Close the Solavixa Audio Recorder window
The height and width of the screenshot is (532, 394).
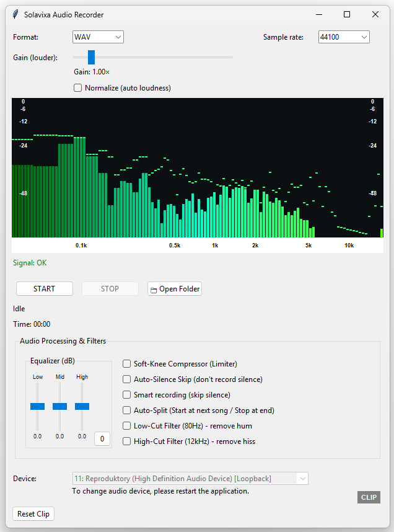point(375,15)
